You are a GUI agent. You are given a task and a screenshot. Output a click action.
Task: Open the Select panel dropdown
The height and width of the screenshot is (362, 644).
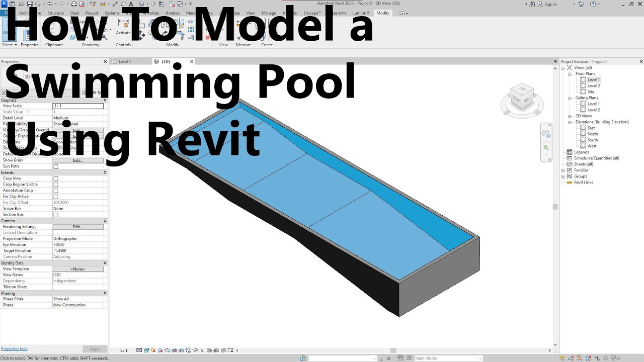pyautogui.click(x=10, y=45)
